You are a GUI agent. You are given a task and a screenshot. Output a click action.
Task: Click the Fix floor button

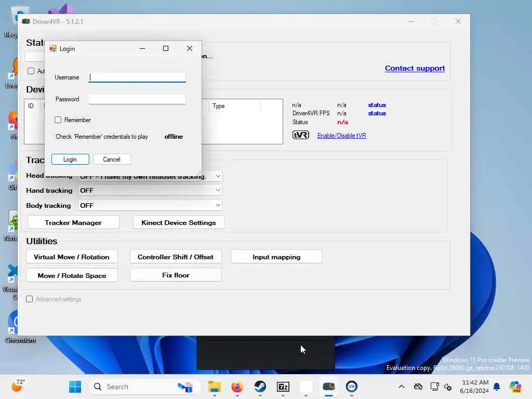click(176, 275)
